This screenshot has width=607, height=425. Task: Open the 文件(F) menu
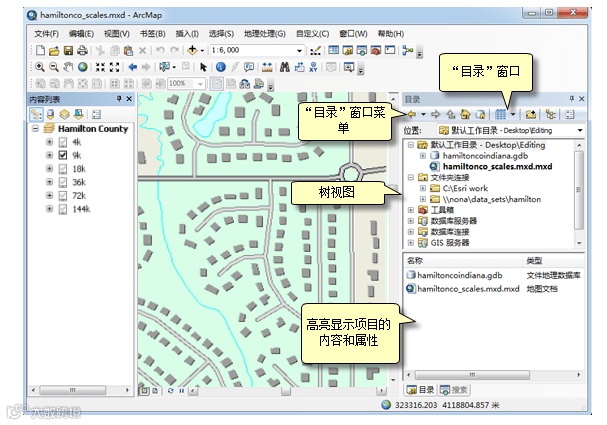tap(46, 34)
